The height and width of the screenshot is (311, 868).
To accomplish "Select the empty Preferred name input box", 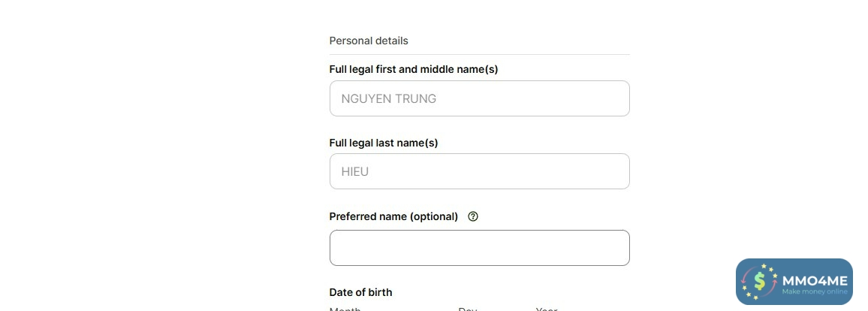I will 479,248.
